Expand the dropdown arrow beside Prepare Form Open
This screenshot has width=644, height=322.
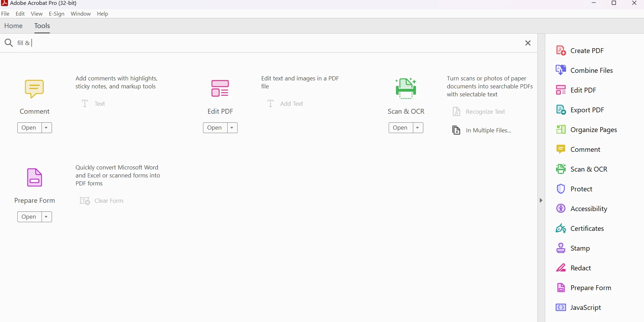tap(46, 217)
